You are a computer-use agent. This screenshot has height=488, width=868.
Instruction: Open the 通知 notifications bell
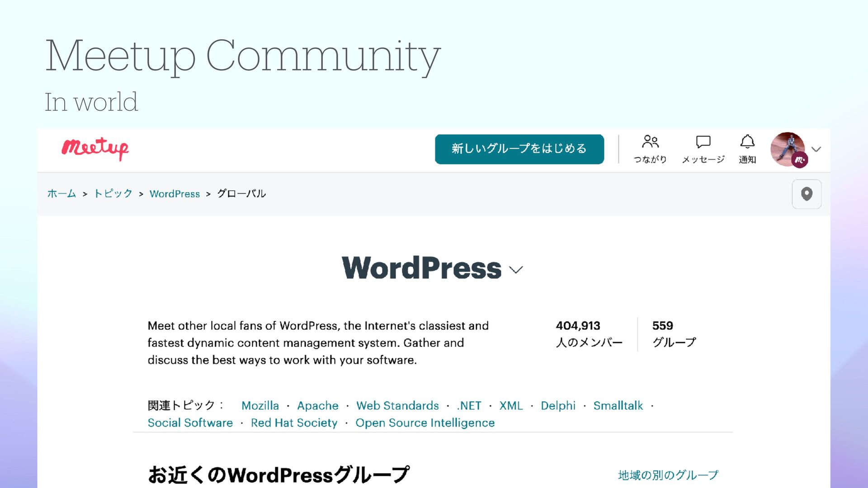(x=747, y=150)
